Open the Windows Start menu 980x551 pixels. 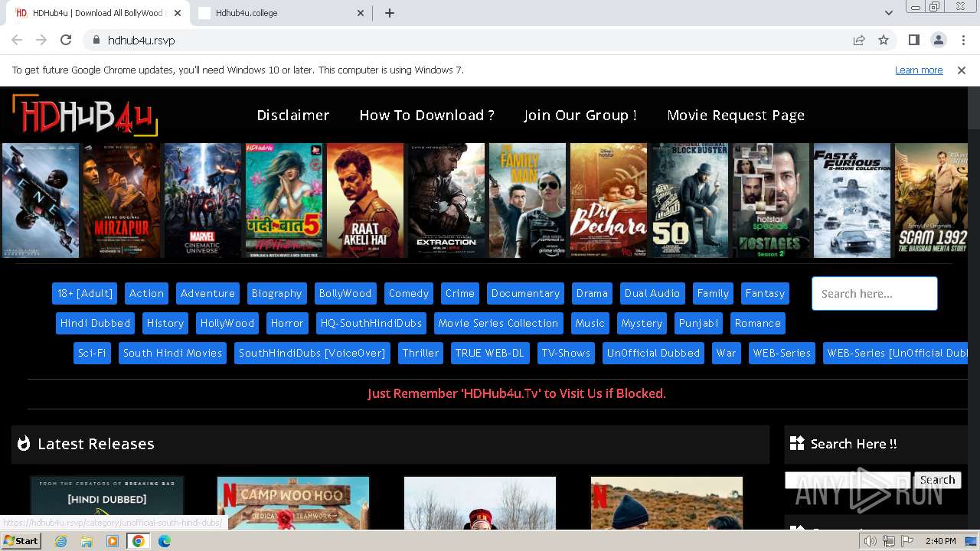point(21,541)
